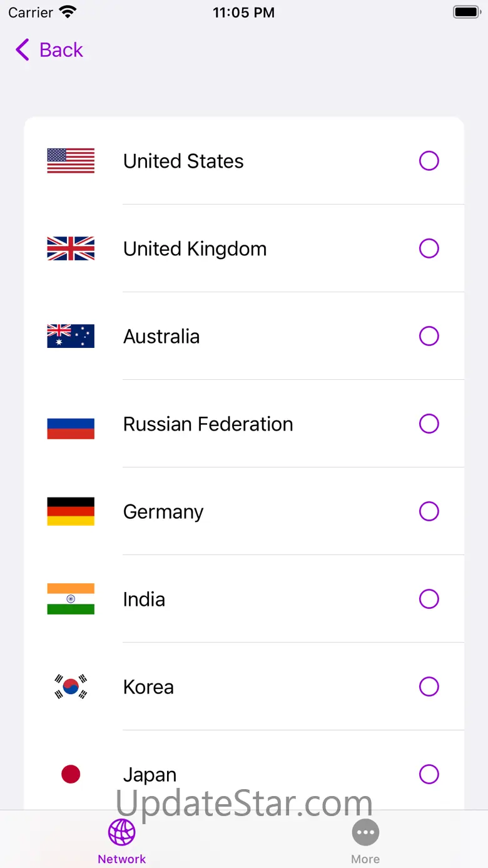Viewport: 488px width, 868px height.
Task: Go back using the Back button
Action: click(49, 50)
